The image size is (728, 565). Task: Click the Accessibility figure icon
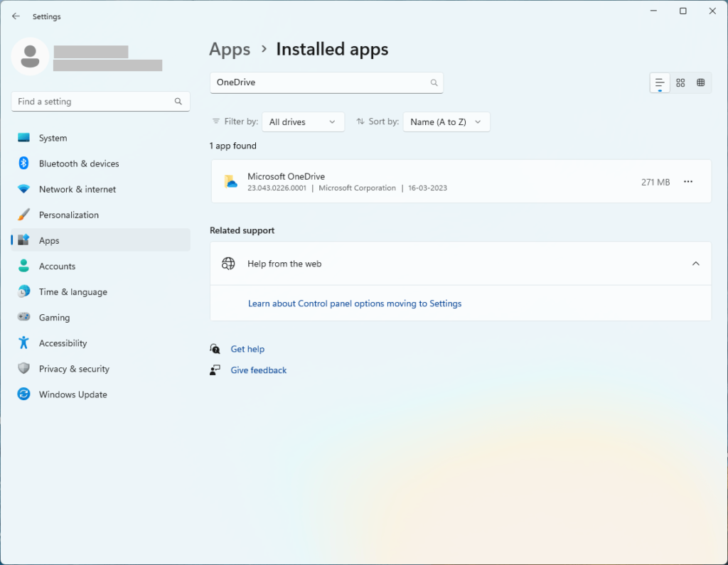tap(23, 343)
